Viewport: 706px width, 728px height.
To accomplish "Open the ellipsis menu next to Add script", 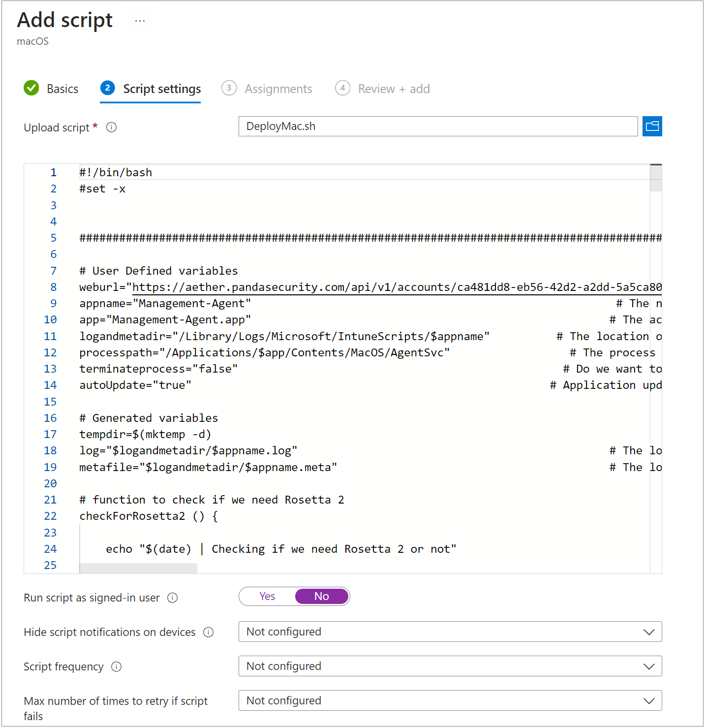I will (x=140, y=21).
